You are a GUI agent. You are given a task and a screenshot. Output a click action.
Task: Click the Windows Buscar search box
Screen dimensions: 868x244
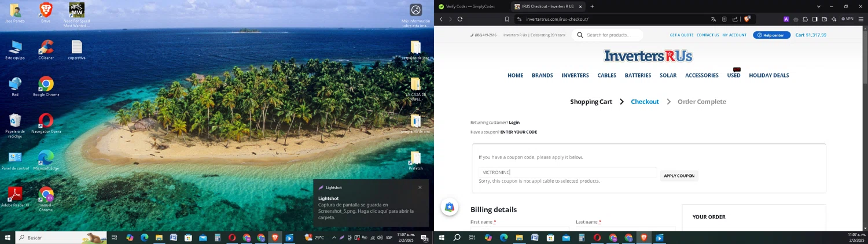click(x=61, y=238)
